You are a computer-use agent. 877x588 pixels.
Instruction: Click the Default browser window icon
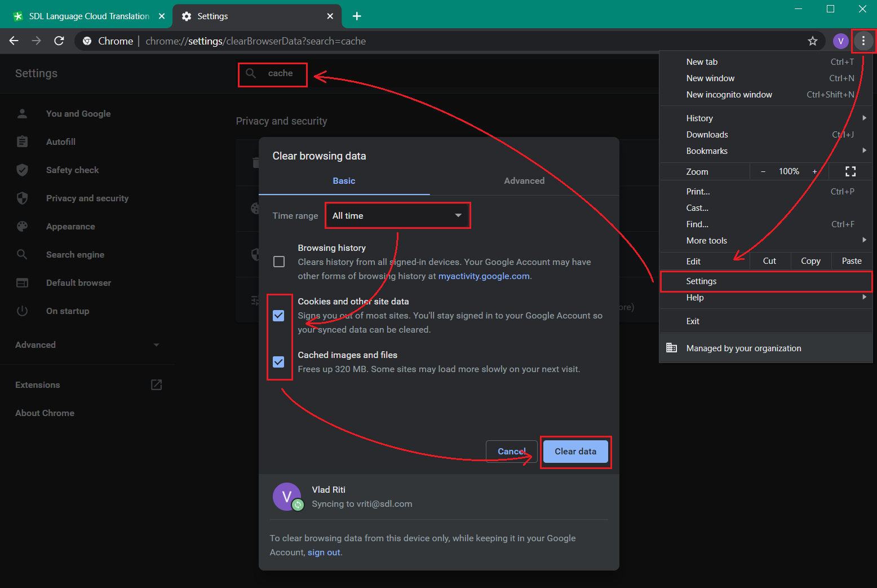23,282
